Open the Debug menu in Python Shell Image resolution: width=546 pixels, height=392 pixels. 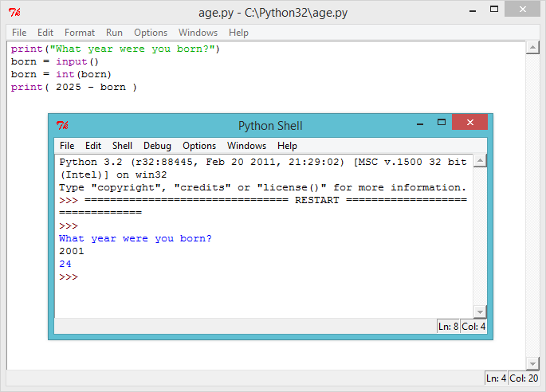click(x=157, y=146)
